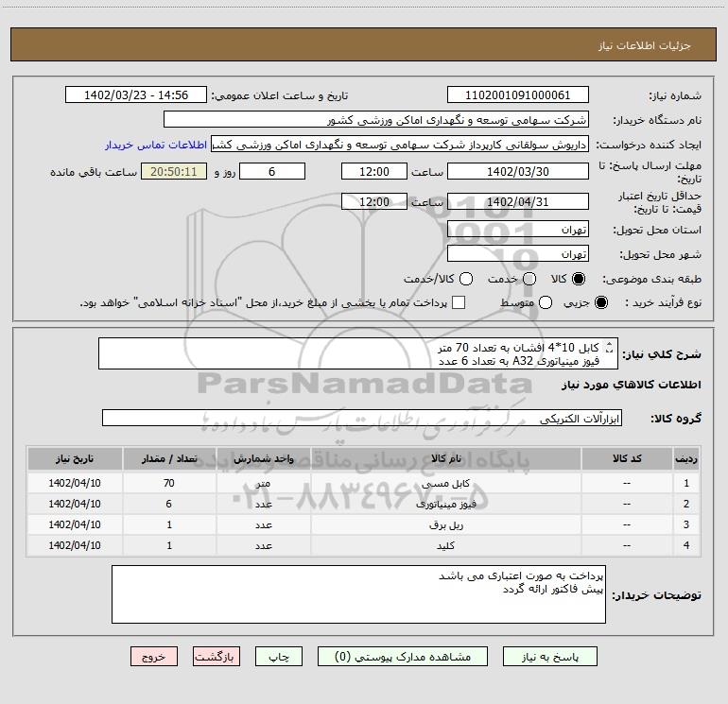Click the کد کالا column header
This screenshot has height=704, width=728.
click(x=627, y=458)
